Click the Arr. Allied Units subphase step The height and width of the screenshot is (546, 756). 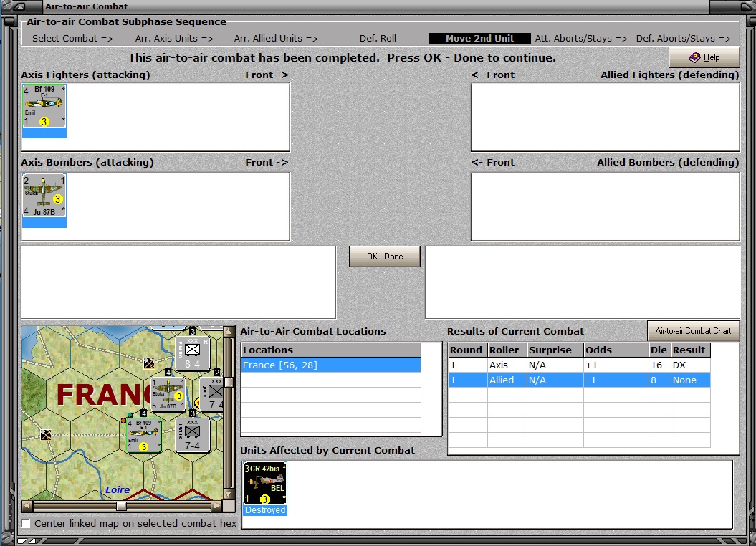pyautogui.click(x=276, y=39)
